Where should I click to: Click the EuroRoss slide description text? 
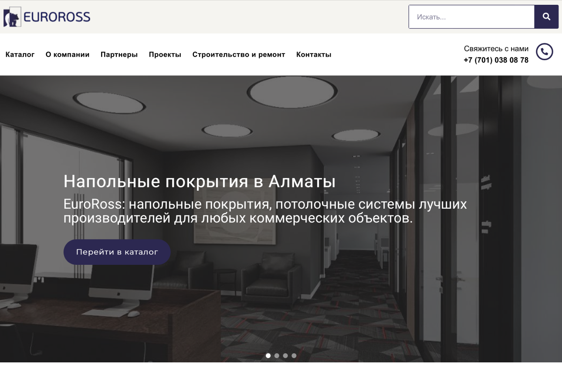pos(265,211)
